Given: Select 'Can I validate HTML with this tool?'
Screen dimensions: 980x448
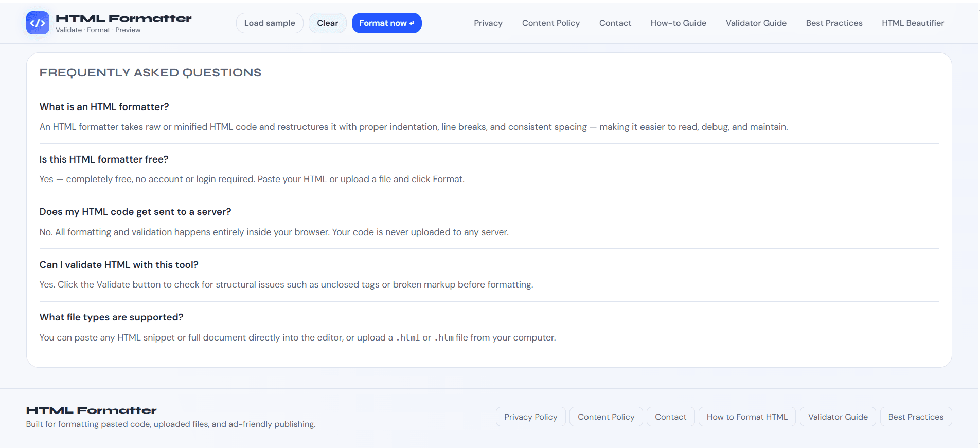Looking at the screenshot, I should point(119,265).
